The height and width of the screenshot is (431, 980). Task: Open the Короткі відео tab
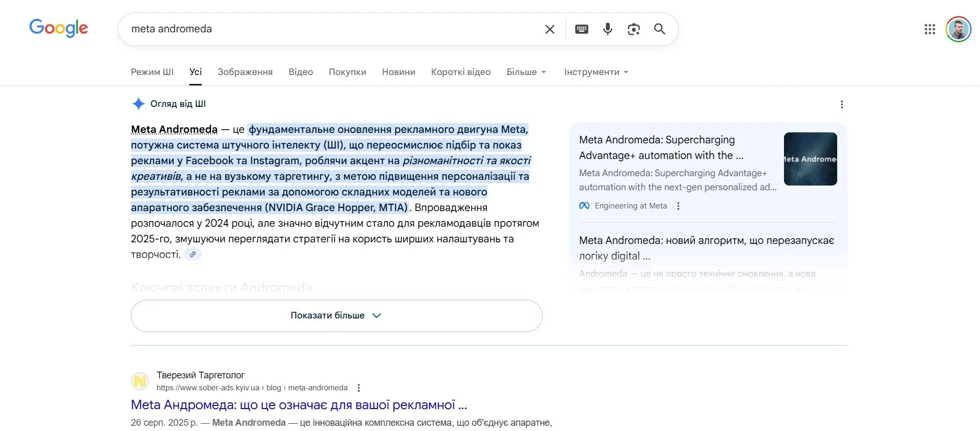pos(461,72)
